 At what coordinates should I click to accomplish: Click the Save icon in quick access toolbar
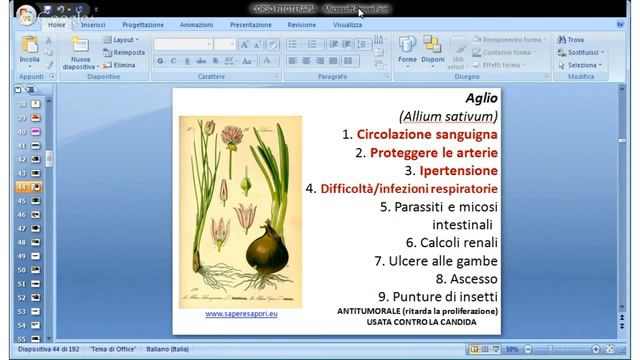coord(47,9)
